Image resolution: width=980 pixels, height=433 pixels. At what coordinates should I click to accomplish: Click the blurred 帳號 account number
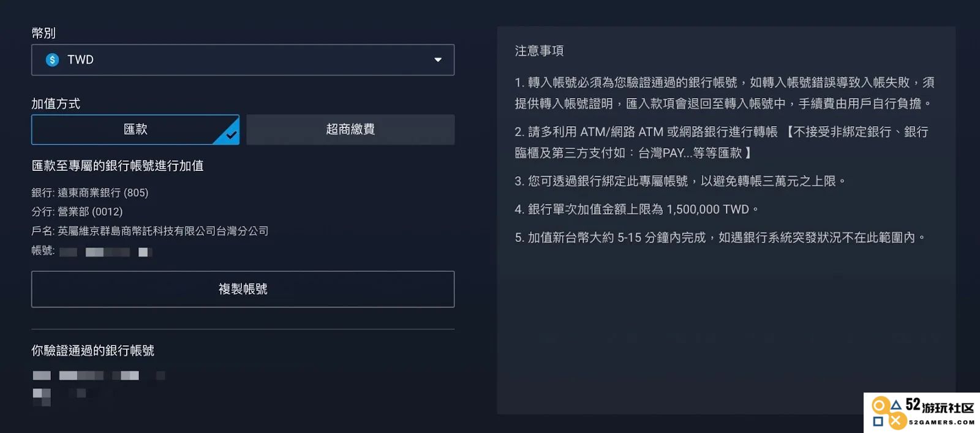[105, 252]
